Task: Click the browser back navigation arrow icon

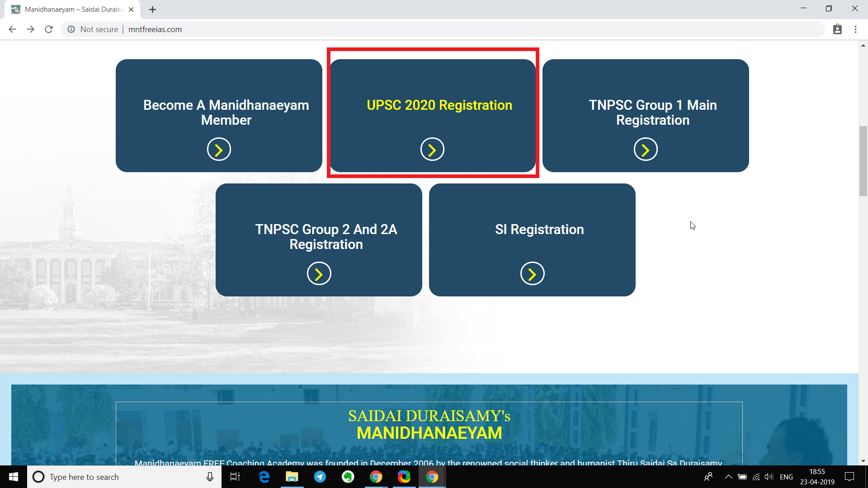Action: pyautogui.click(x=13, y=29)
